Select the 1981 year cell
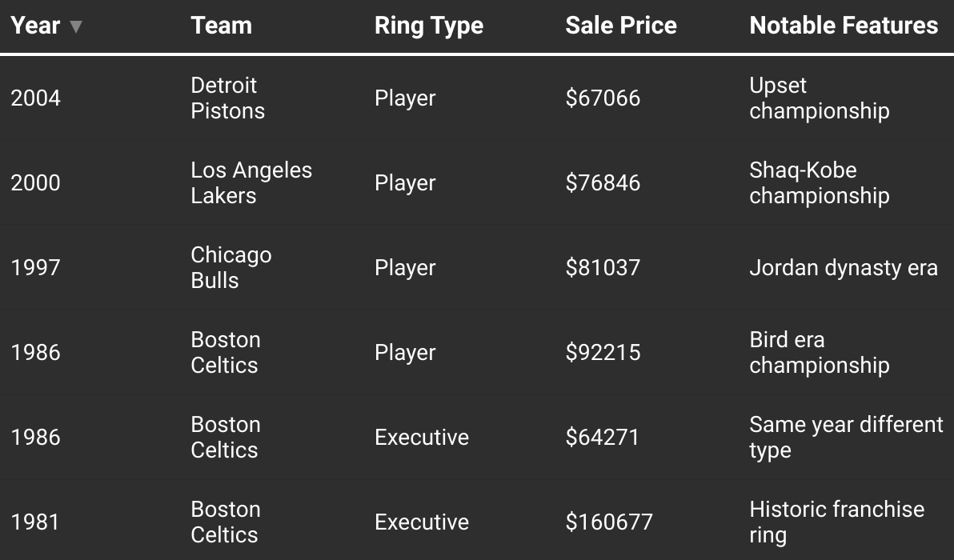Screen dimensions: 954x560 coord(35,522)
